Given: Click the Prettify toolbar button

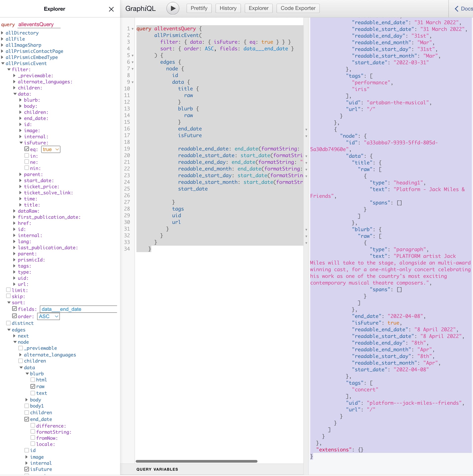Looking at the screenshot, I should [199, 8].
